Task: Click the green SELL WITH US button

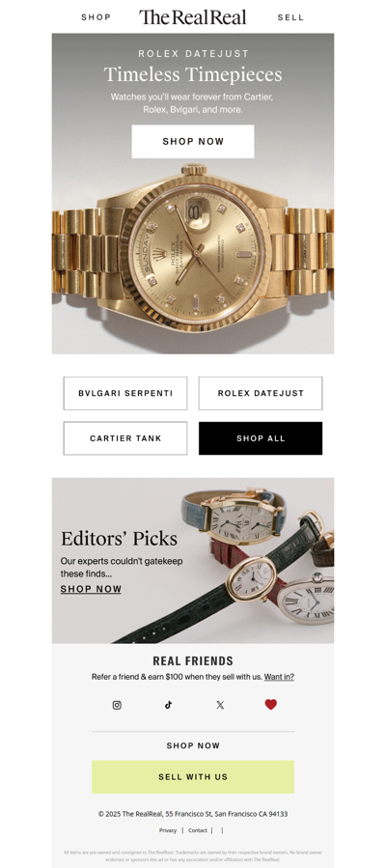Action: pos(193,776)
